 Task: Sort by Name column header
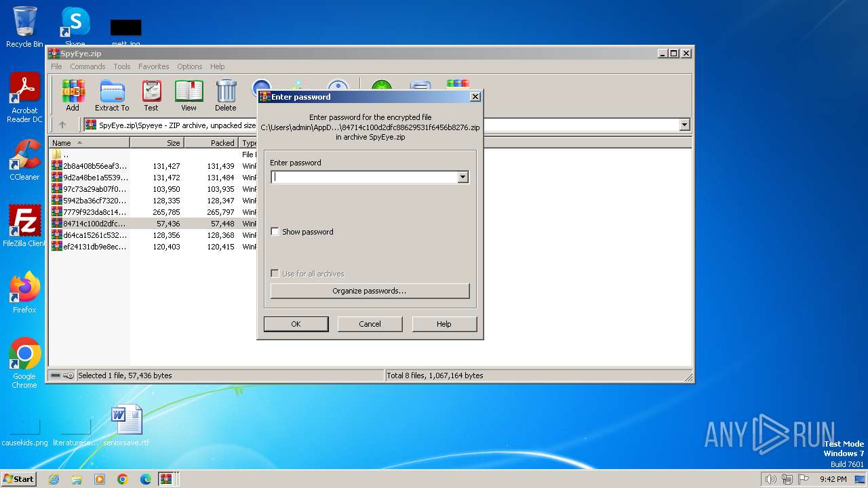click(90, 143)
